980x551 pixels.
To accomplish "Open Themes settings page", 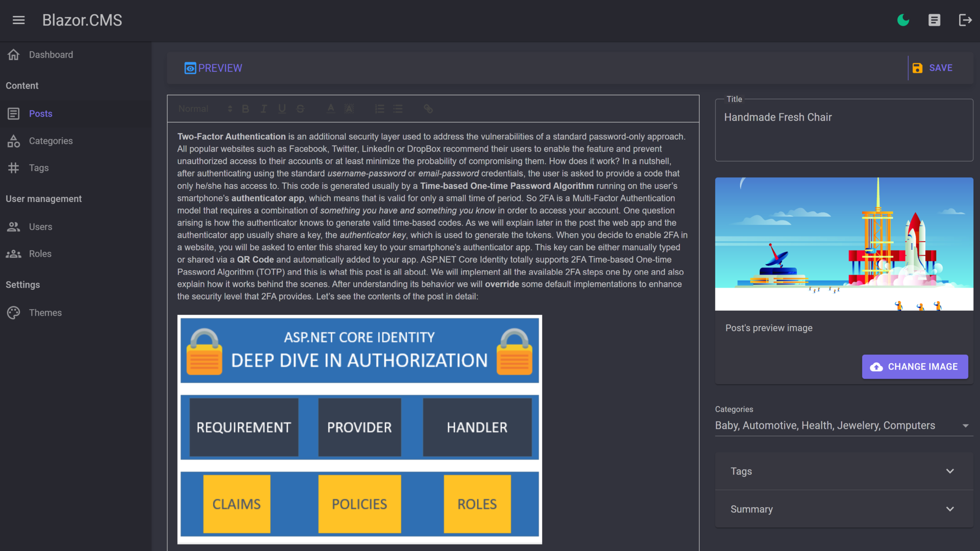I will tap(45, 313).
